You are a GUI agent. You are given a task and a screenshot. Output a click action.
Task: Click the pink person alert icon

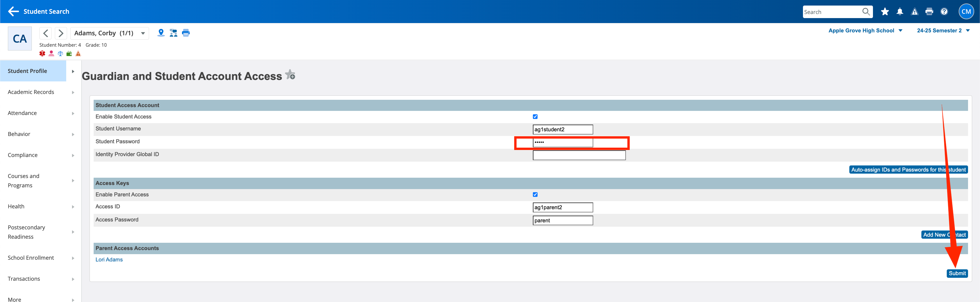click(x=51, y=54)
